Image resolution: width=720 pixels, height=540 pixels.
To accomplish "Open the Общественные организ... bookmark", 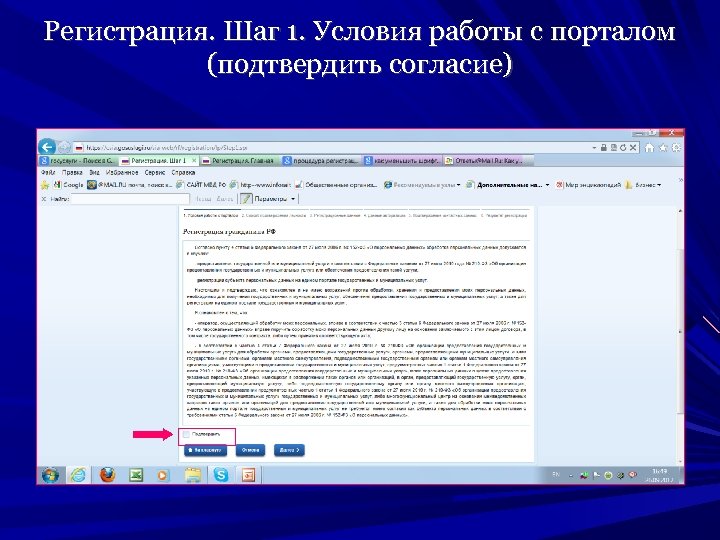I will coord(336,185).
